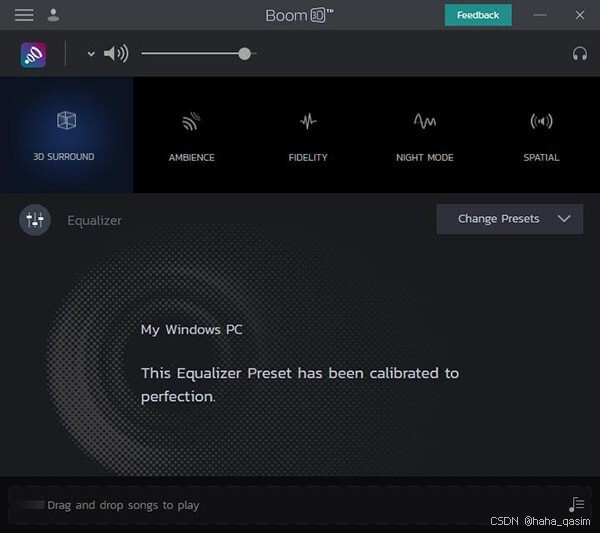The width and height of the screenshot is (600, 533).
Task: Open headphone selection icon
Action: (x=580, y=54)
